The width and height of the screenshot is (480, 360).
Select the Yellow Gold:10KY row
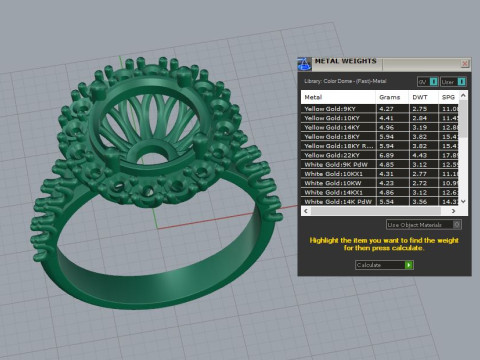coord(380,118)
